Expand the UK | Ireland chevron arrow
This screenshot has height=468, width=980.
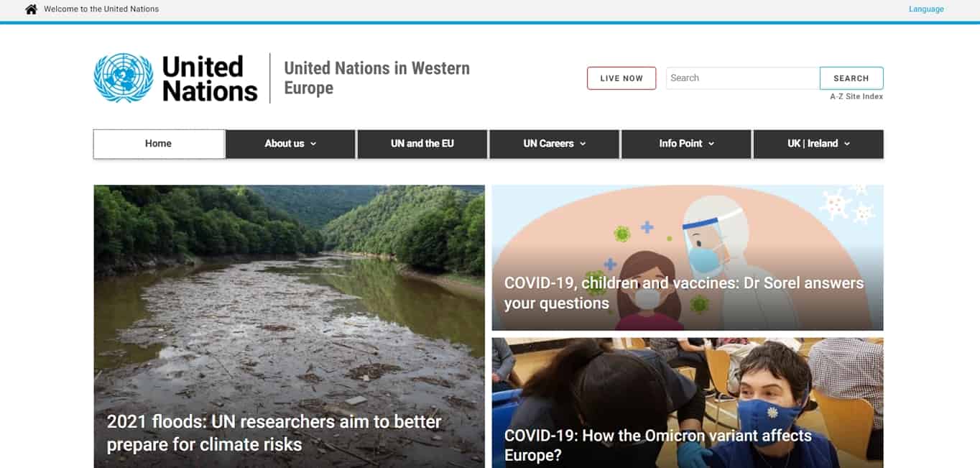click(x=847, y=144)
